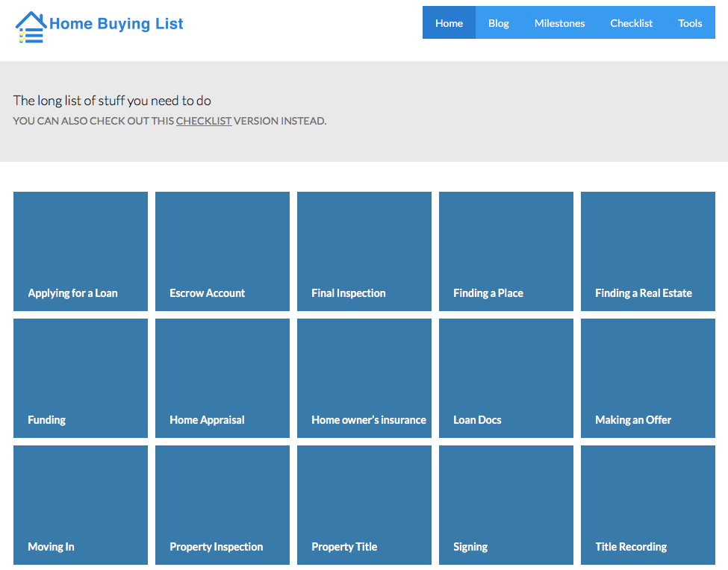Open the 'Applying for a Loan' tile
This screenshot has width=728, height=570.
point(80,251)
